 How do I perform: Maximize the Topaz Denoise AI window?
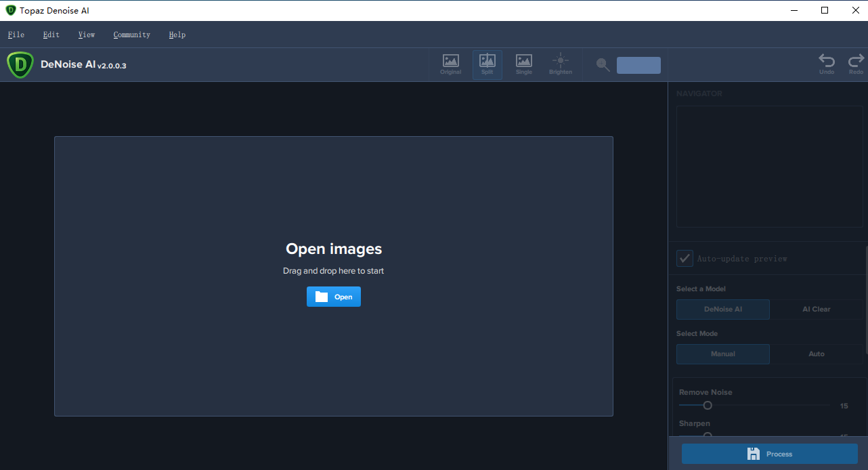(825, 10)
